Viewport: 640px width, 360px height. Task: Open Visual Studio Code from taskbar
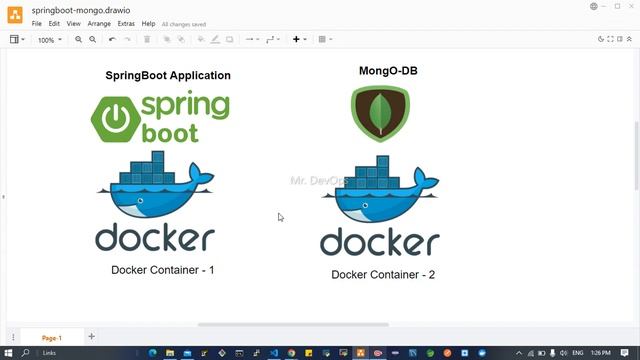pyautogui.click(x=274, y=353)
